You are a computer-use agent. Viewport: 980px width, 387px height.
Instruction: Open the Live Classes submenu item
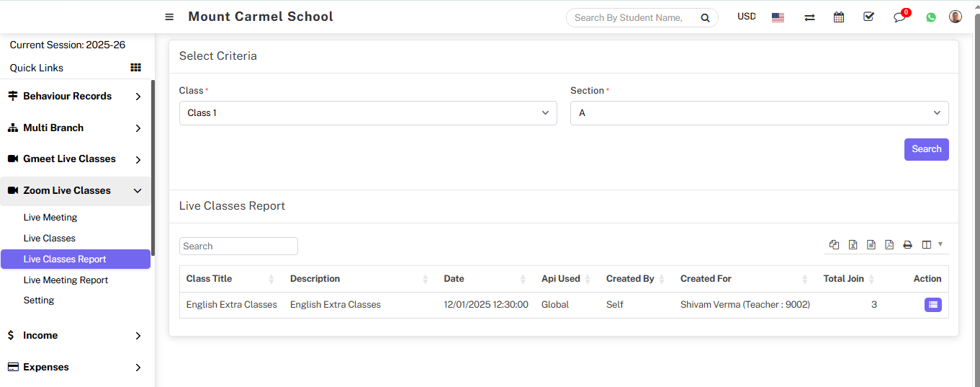pyautogui.click(x=50, y=238)
